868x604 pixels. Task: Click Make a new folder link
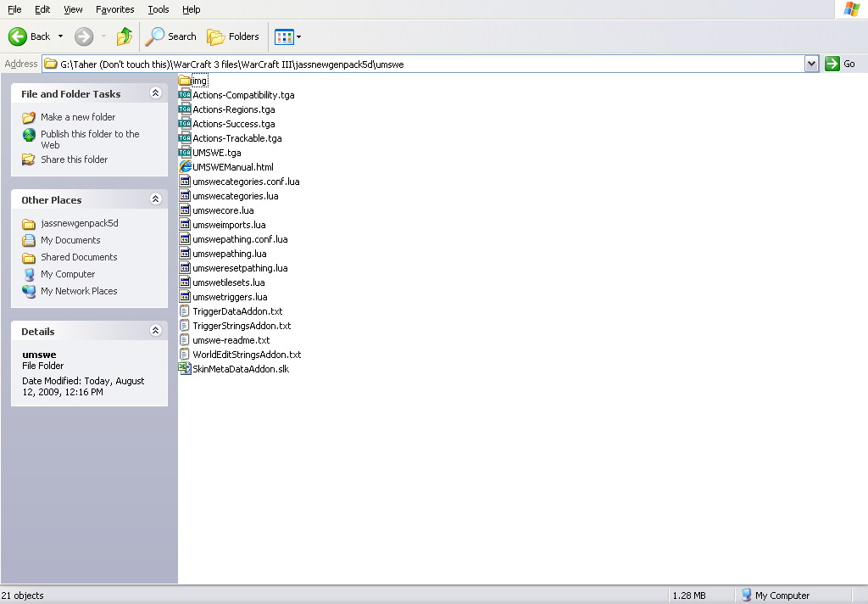coord(78,117)
